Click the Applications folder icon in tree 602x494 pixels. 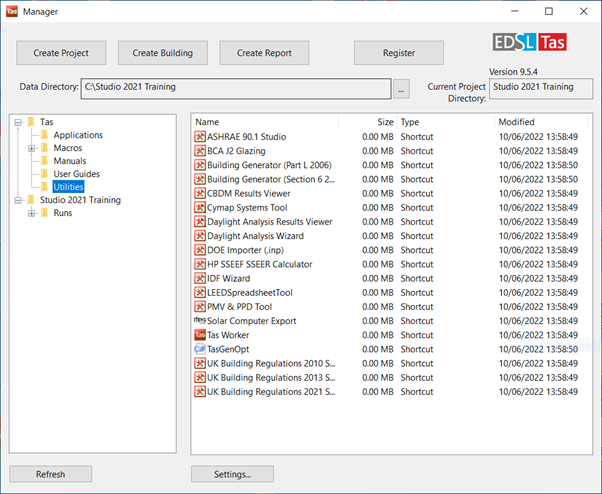click(x=45, y=135)
